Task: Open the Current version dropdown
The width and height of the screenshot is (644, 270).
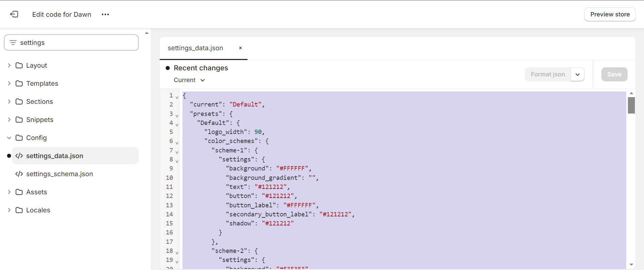Action: pyautogui.click(x=189, y=80)
